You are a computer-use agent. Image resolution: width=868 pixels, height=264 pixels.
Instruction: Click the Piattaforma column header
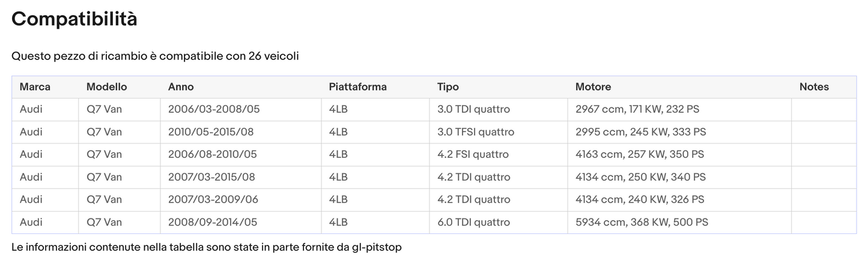coord(357,87)
